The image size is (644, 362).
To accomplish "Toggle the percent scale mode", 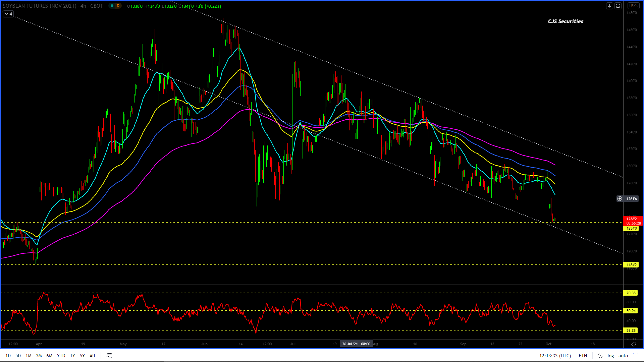I will (x=600, y=356).
